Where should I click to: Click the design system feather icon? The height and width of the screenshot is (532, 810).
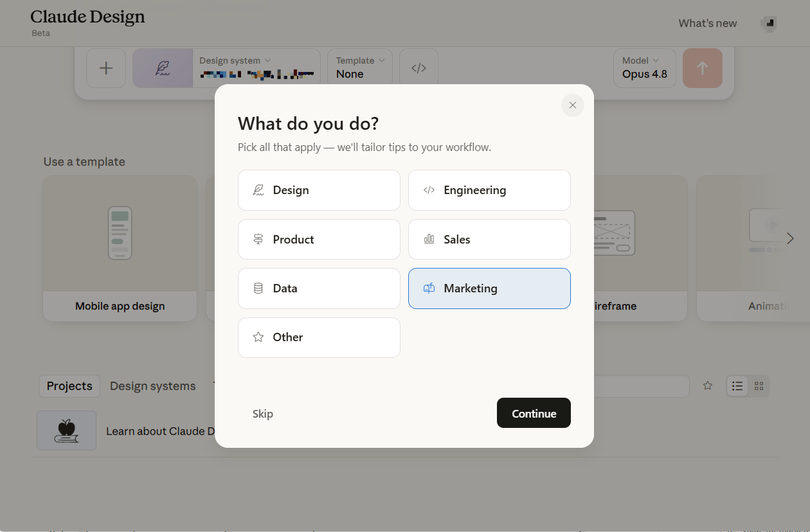pyautogui.click(x=163, y=68)
